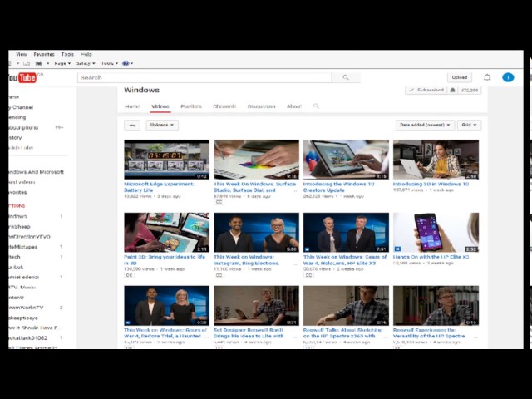Screen dimensions: 532x399
Task: Switch to the channel Home tab
Action: (x=133, y=106)
